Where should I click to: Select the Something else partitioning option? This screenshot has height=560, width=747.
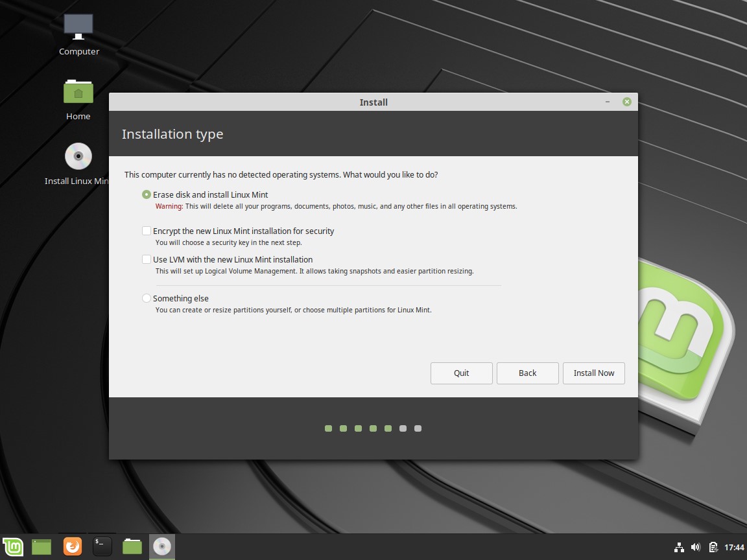click(x=146, y=298)
